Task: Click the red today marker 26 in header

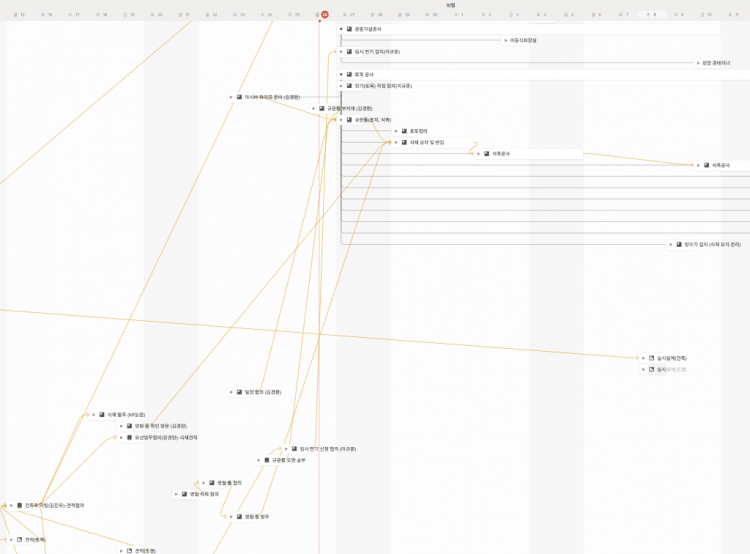Action: coord(324,15)
